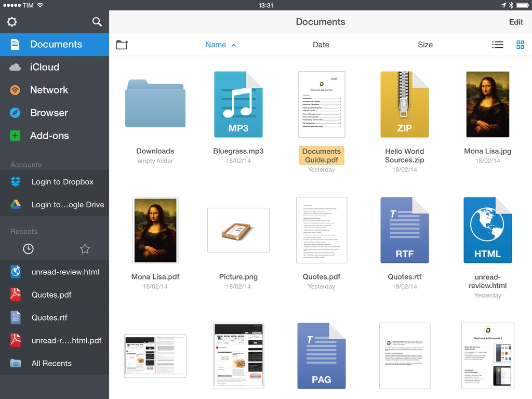The width and height of the screenshot is (532, 399).
Task: Open Mona Lisa.jpg thumbnail
Action: point(487,104)
